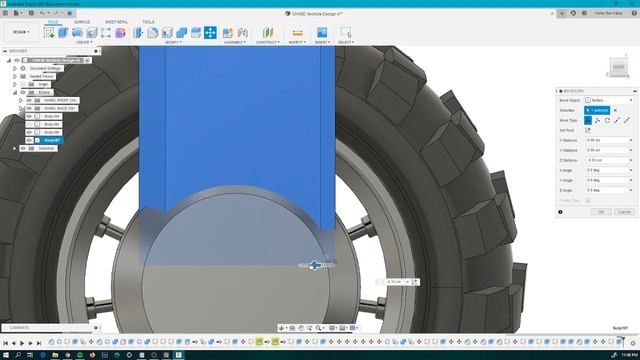The width and height of the screenshot is (640, 360).
Task: Toggle visibility of Body106
Action: click(x=29, y=132)
